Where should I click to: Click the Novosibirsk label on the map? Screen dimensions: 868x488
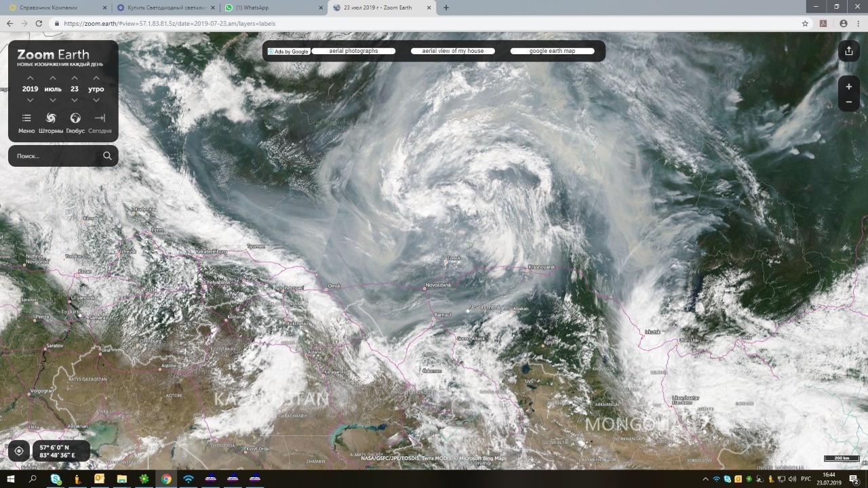point(438,285)
